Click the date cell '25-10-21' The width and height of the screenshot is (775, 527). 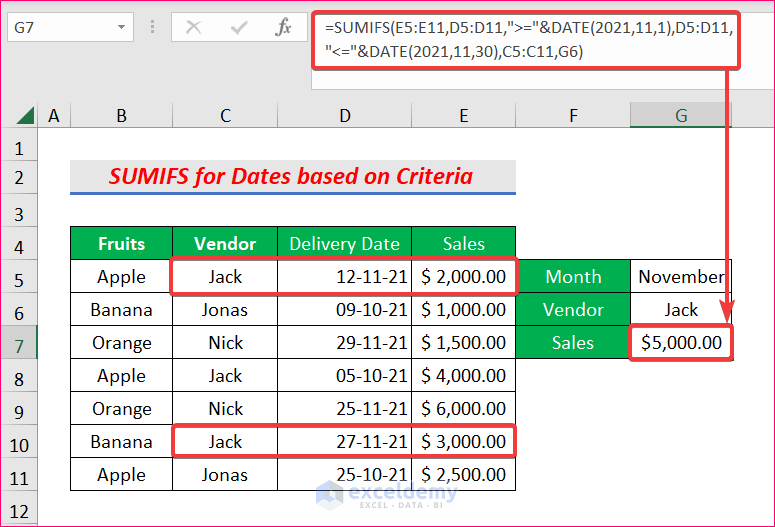[x=344, y=475]
